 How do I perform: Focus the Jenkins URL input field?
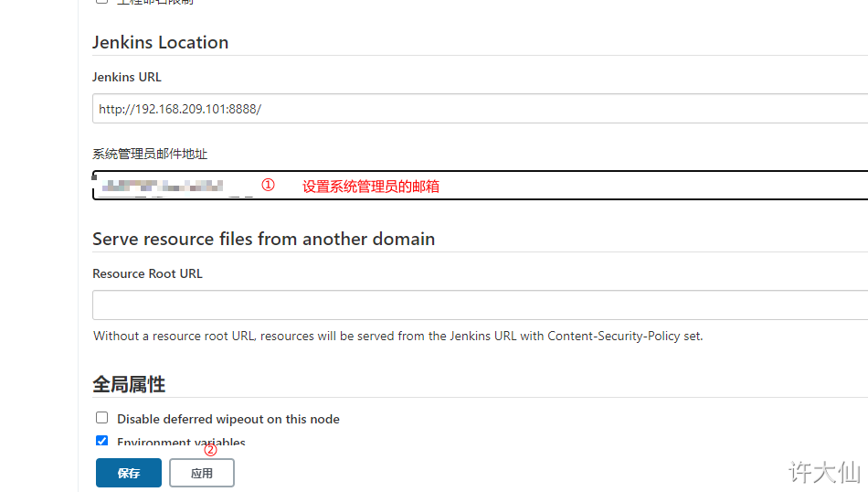pyautogui.click(x=480, y=109)
